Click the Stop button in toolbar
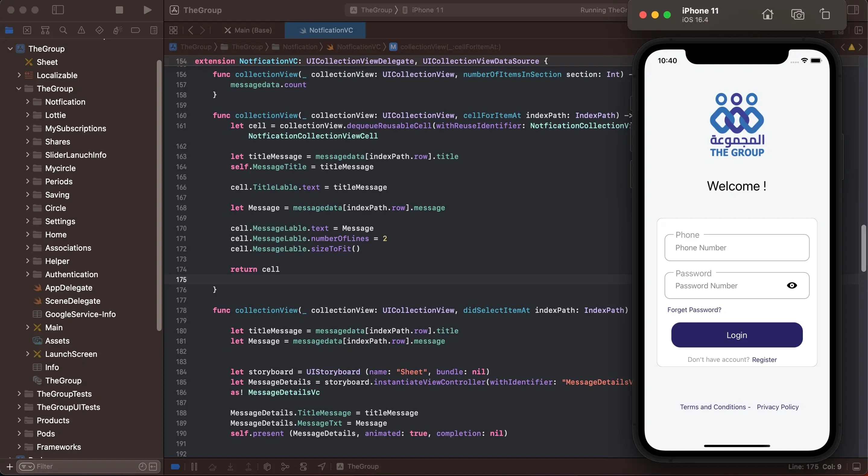 [x=117, y=10]
